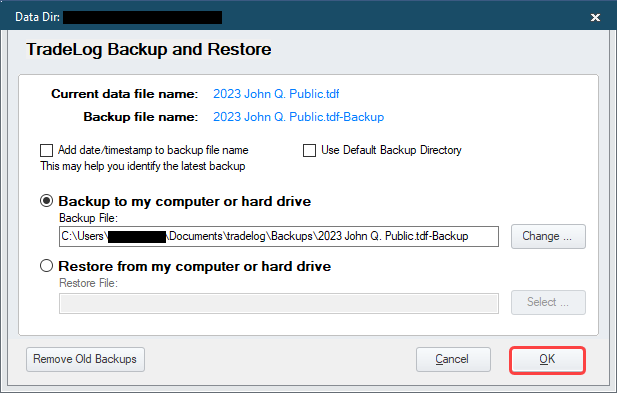Click the 'Restore File:' field label
Viewport: 617px width, 393px height.
[x=88, y=283]
